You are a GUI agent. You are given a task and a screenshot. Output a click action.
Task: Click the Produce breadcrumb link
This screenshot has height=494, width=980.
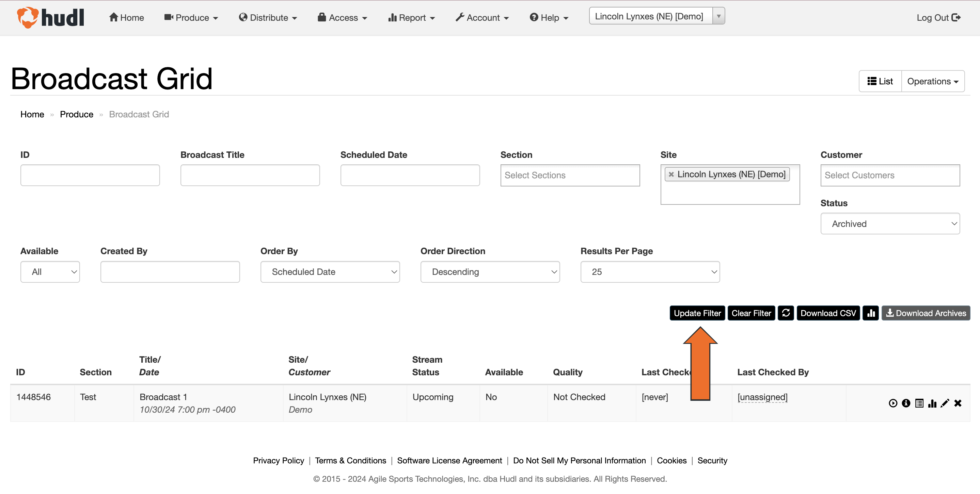pyautogui.click(x=77, y=114)
